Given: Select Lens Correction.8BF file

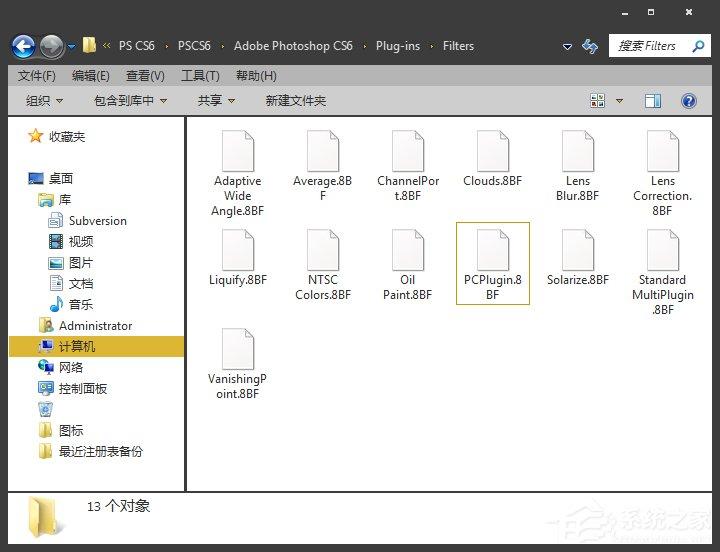Looking at the screenshot, I should coord(663,174).
